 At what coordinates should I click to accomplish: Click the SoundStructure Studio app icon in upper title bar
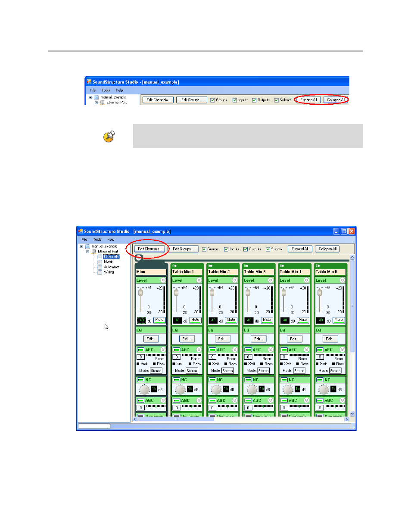point(89,82)
